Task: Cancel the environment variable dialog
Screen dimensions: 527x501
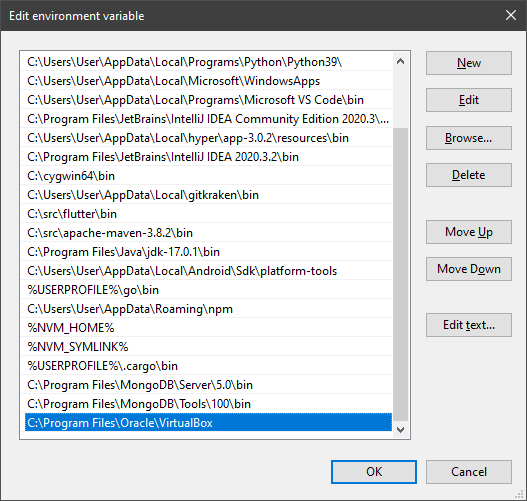Action: pos(469,472)
